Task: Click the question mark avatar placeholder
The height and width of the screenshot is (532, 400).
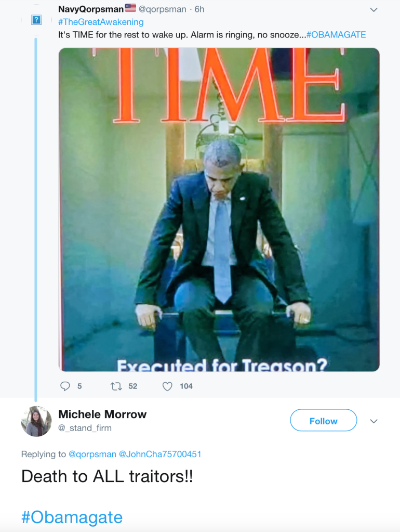Action: [36, 20]
